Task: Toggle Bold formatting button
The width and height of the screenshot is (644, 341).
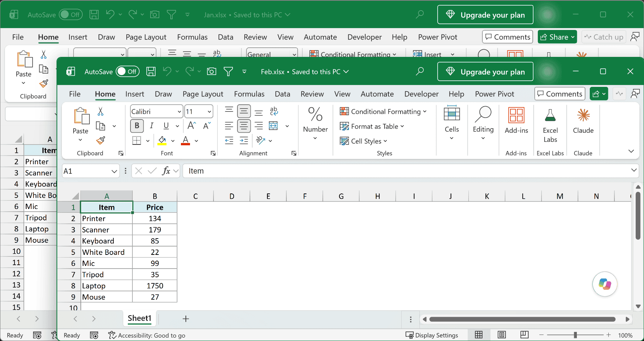Action: coord(137,126)
